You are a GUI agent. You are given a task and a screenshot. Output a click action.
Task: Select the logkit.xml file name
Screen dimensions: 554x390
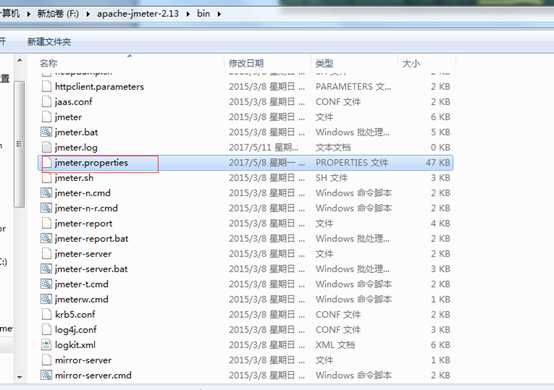point(75,345)
